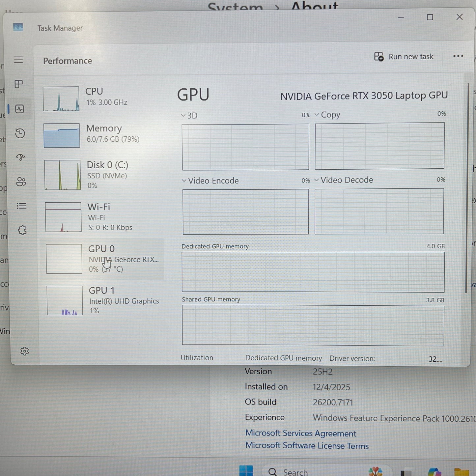Select the Memory performance entry
This screenshot has width=476, height=476.
(x=102, y=133)
